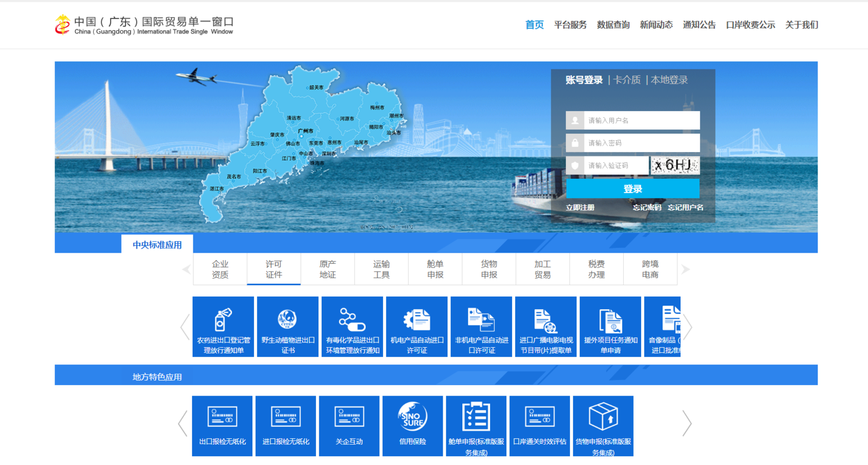Switch to the 本地登录 login tab
868x465 pixels.
(670, 80)
